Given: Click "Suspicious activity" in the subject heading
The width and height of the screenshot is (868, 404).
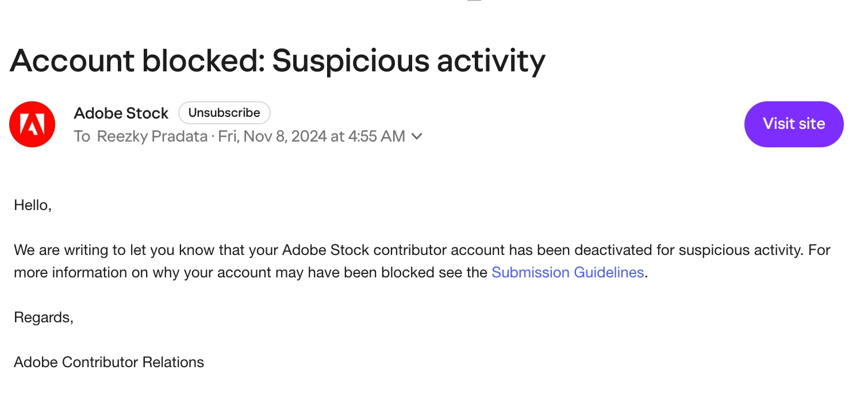Looking at the screenshot, I should [x=408, y=60].
